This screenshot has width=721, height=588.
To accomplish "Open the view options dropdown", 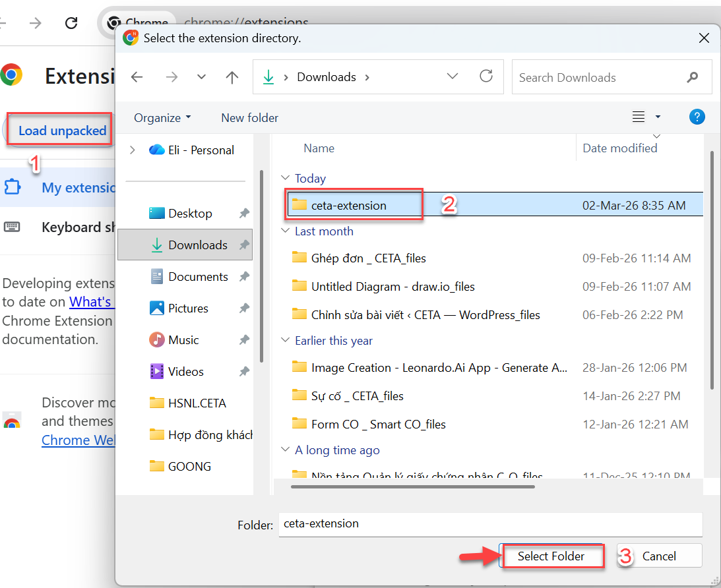I will pyautogui.click(x=657, y=117).
